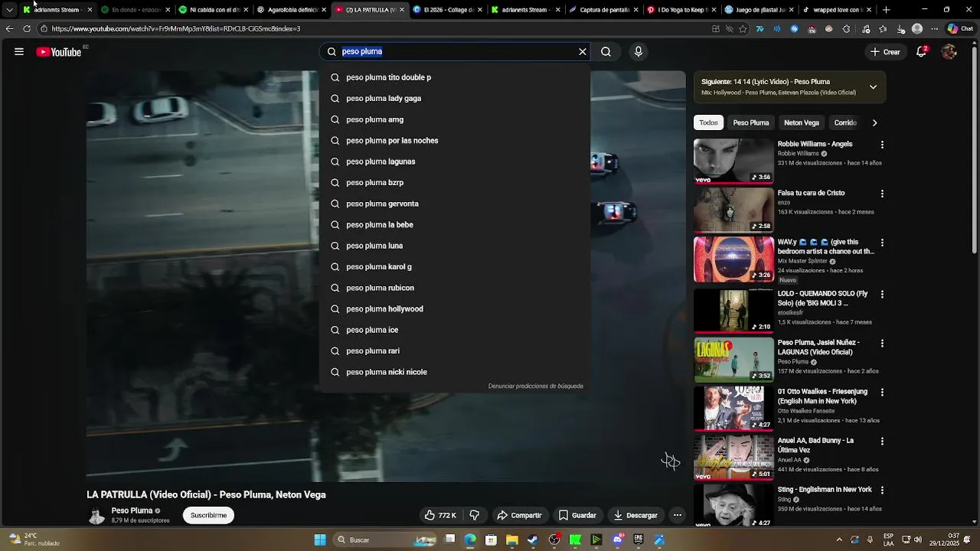Open the notifications bell
Screen dimensions: 980x551
coord(922,52)
